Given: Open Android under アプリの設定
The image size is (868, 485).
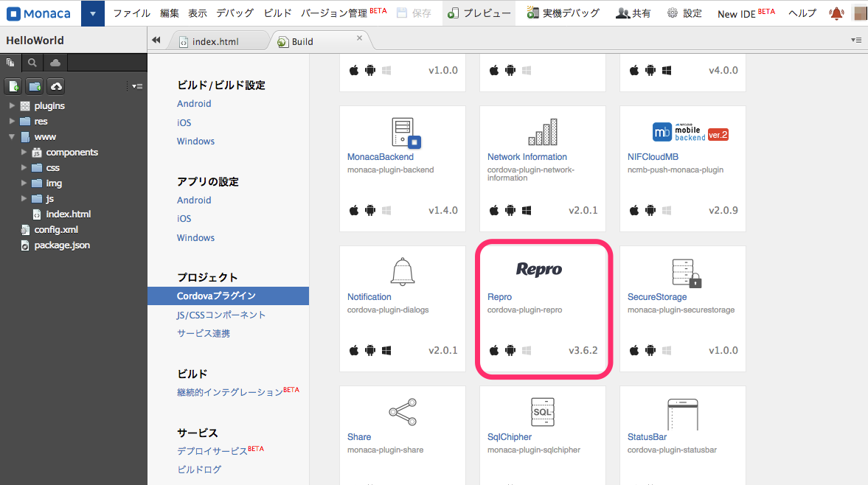Looking at the screenshot, I should tap(194, 200).
